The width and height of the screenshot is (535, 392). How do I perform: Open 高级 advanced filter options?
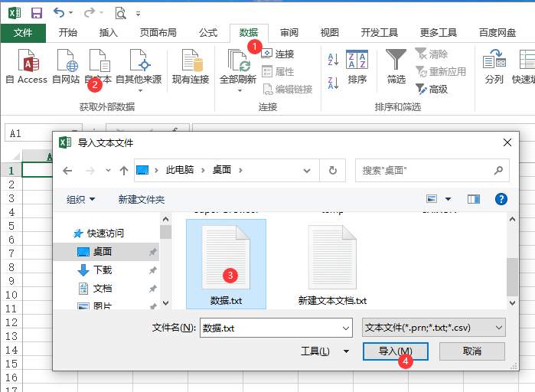432,90
